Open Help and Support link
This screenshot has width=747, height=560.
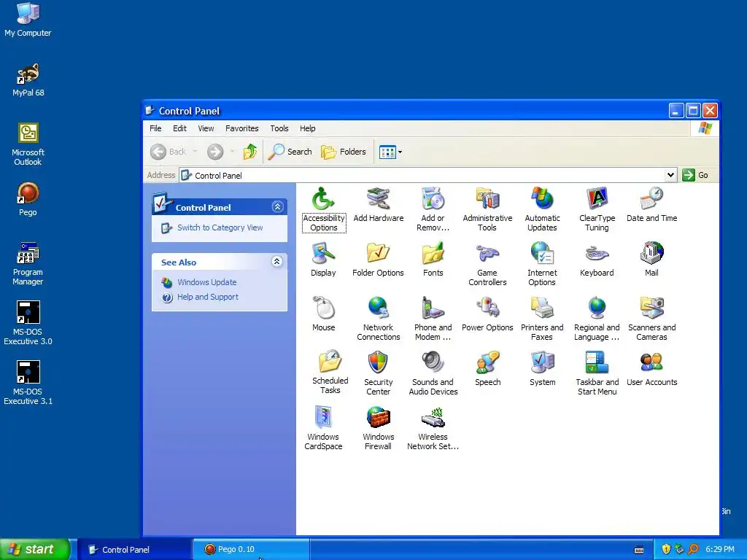pyautogui.click(x=208, y=297)
